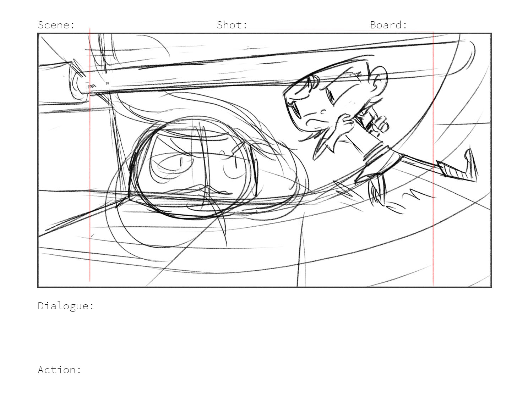Image resolution: width=528 pixels, height=420 pixels.
Task: Click the "Shot:" label text
Action: 232,25
